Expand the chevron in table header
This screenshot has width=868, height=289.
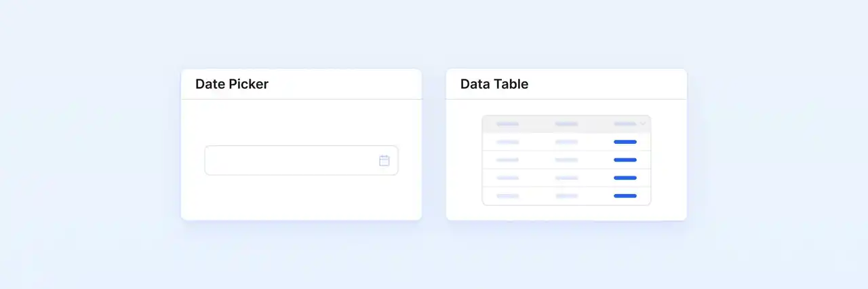click(643, 124)
